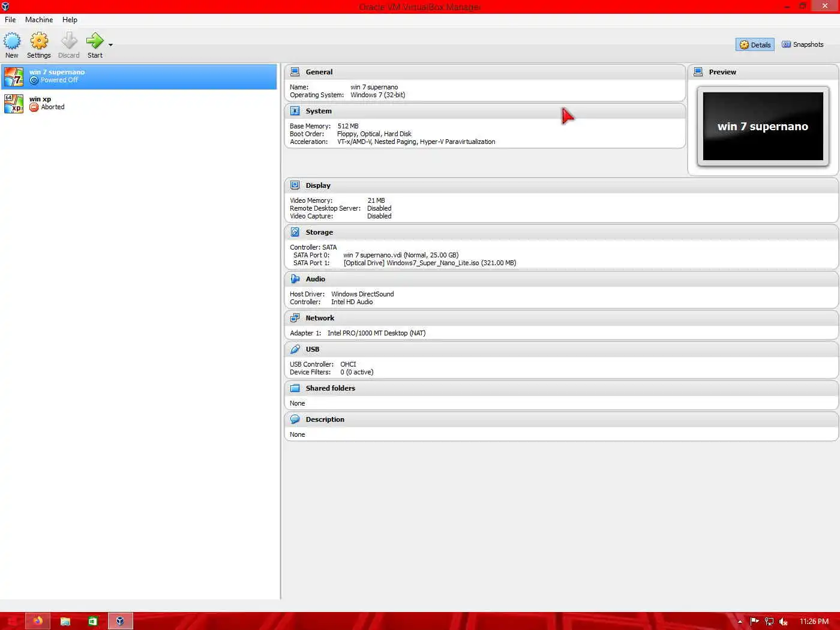Open the Display settings heading link

[318, 185]
